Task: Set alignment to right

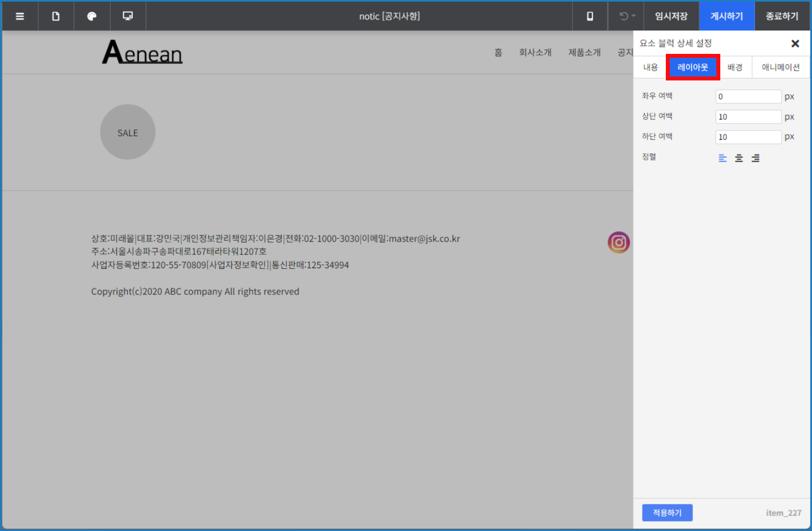Action: coord(755,158)
